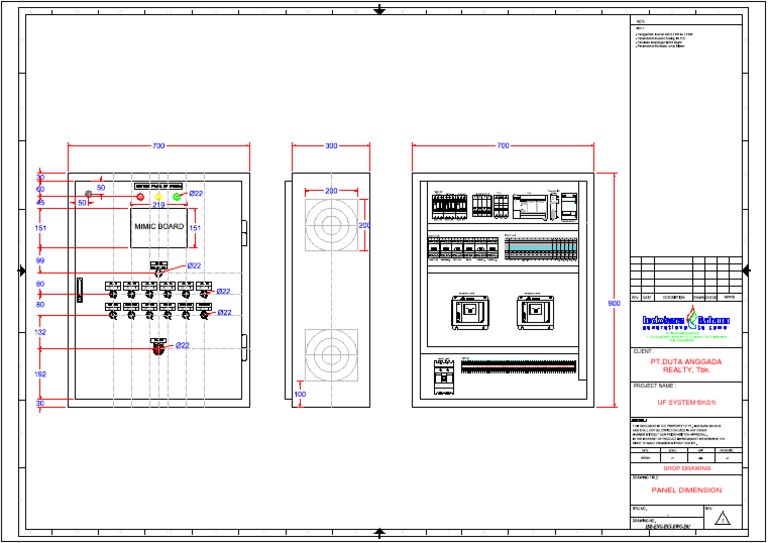Click the Ø22 label beside emergency stop
Image resolution: width=768 pixels, height=543 pixels.
(x=182, y=345)
